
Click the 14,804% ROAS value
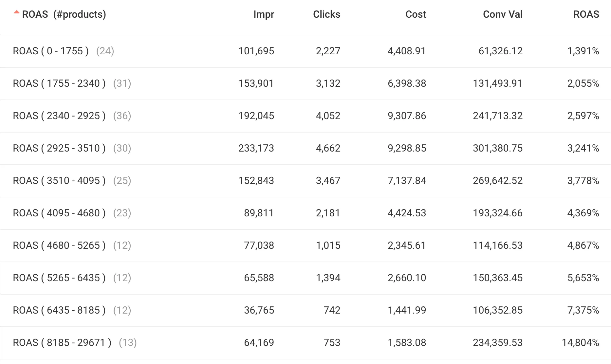coord(580,343)
